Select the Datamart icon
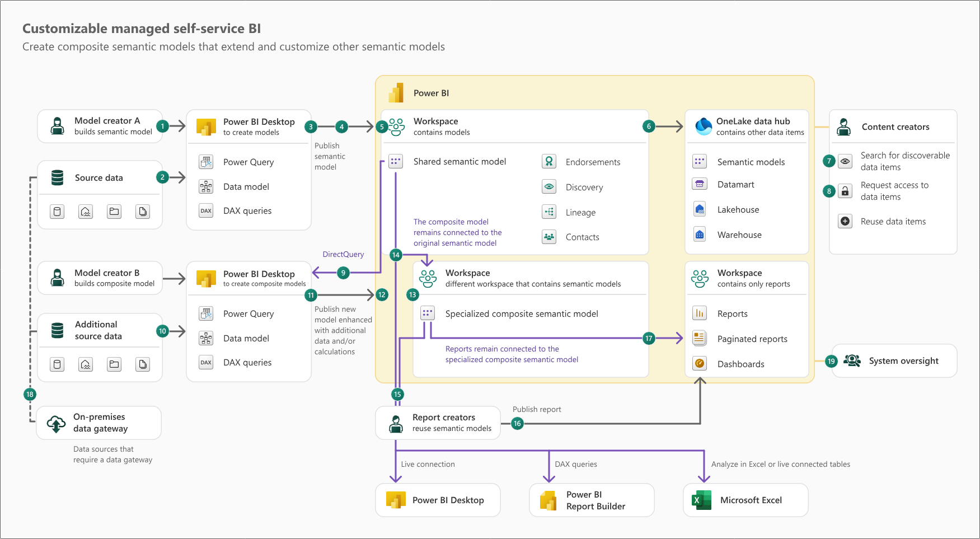This screenshot has width=980, height=539. coord(700,184)
